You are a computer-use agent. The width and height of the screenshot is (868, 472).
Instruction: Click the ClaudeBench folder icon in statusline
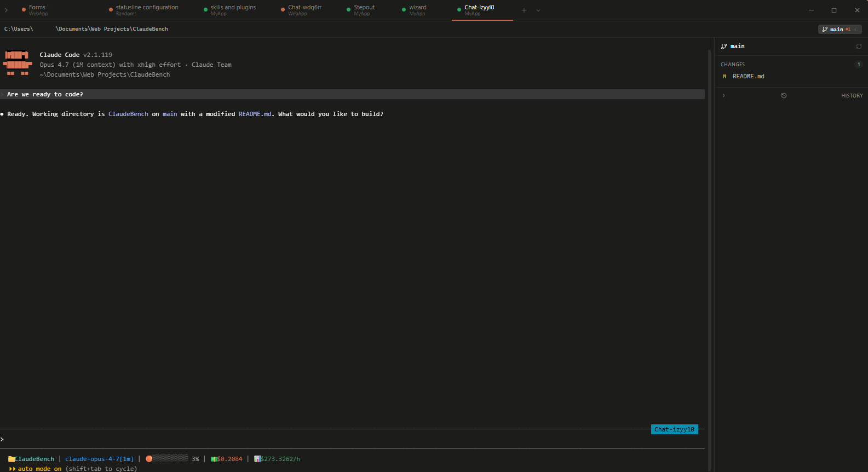pyautogui.click(x=11, y=459)
